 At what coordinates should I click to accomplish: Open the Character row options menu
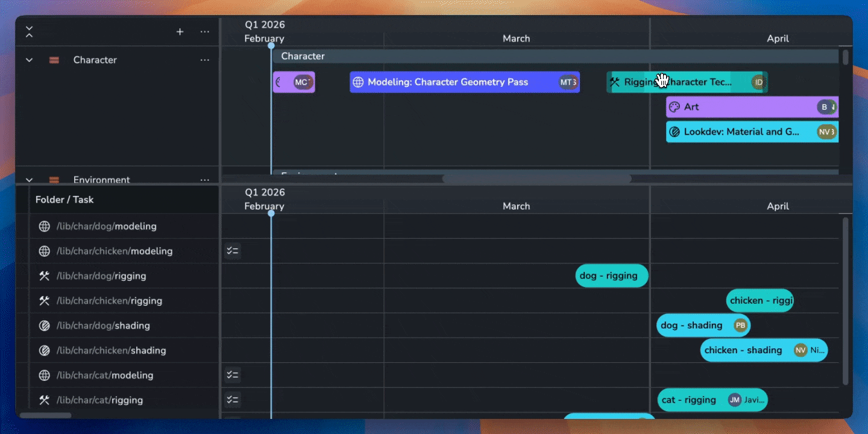click(204, 60)
